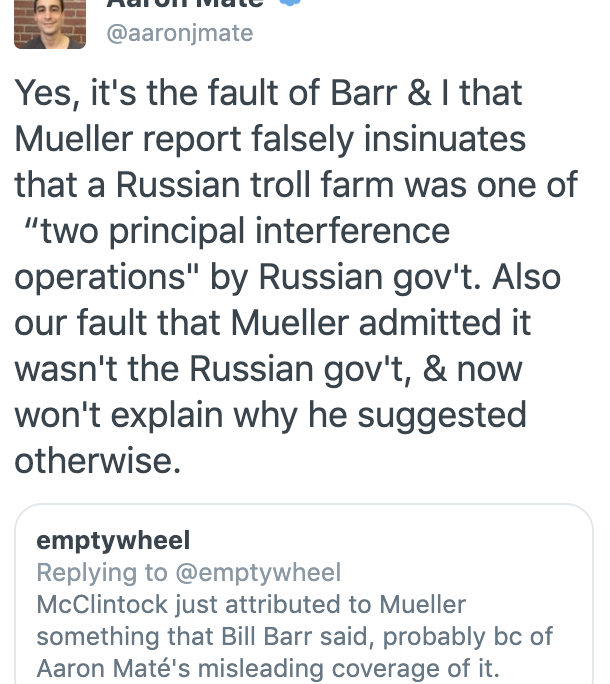Click the final word 'otherwise.'
610x684 pixels.
coord(98,461)
